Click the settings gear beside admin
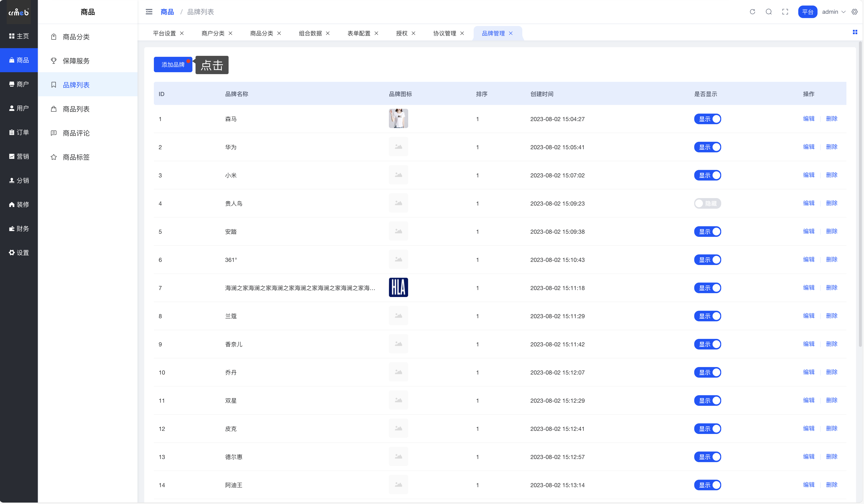This screenshot has width=864, height=504. tap(855, 12)
